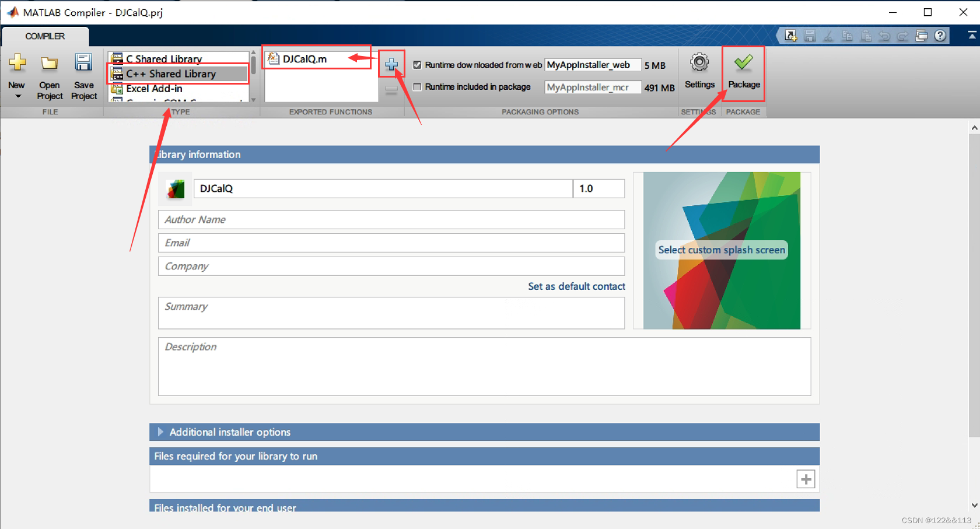Add required files with plus button
This screenshot has height=529, width=980.
[806, 479]
